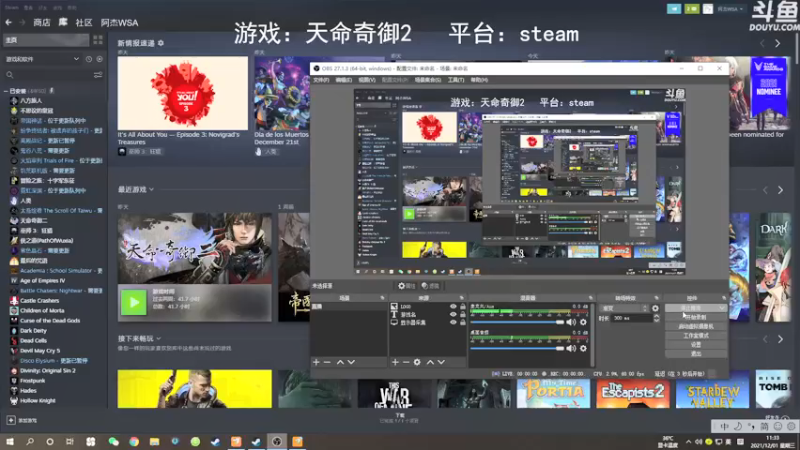Mute the desktop audio channel

click(571, 348)
